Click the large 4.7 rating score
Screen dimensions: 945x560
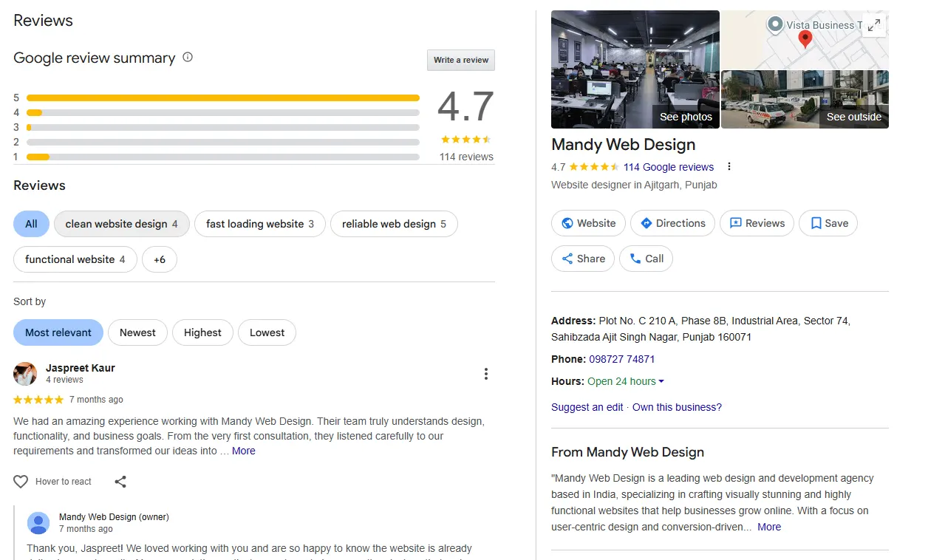[x=465, y=106]
